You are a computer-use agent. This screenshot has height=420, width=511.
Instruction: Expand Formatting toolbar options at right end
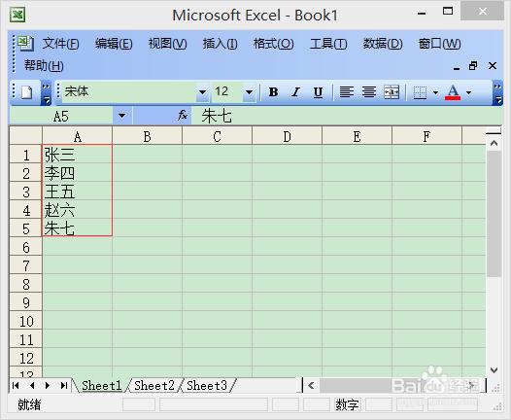pyautogui.click(x=497, y=93)
